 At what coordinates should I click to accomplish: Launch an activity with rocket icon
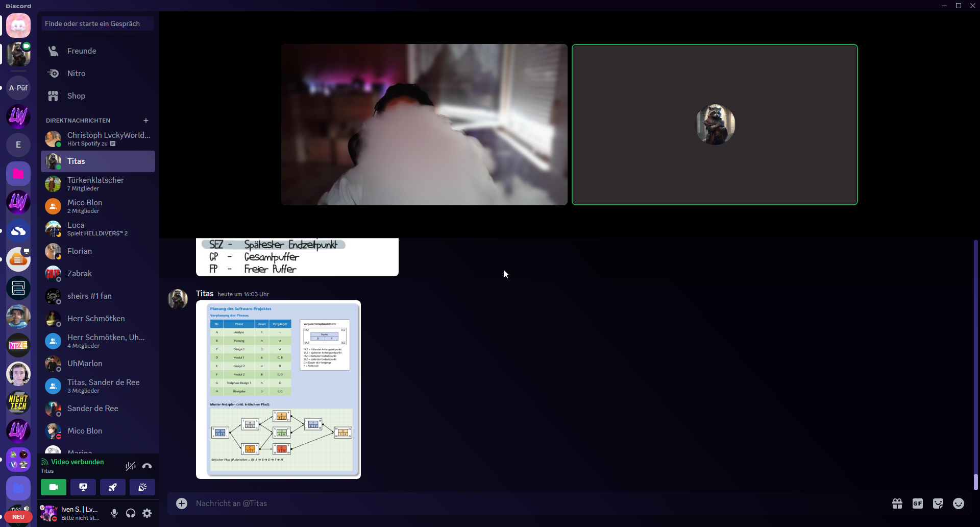click(x=113, y=487)
